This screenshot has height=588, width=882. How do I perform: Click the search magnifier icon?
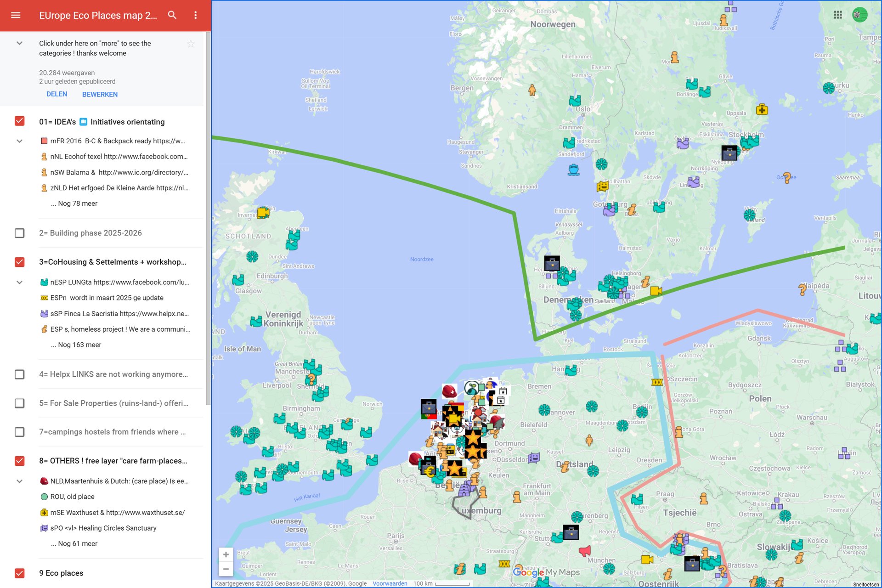pyautogui.click(x=172, y=15)
